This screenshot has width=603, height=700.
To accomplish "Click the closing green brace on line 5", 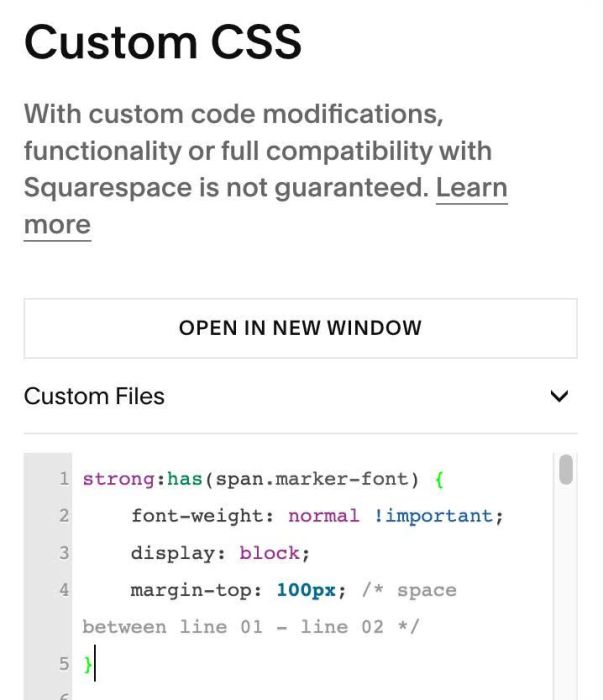I will 88,664.
